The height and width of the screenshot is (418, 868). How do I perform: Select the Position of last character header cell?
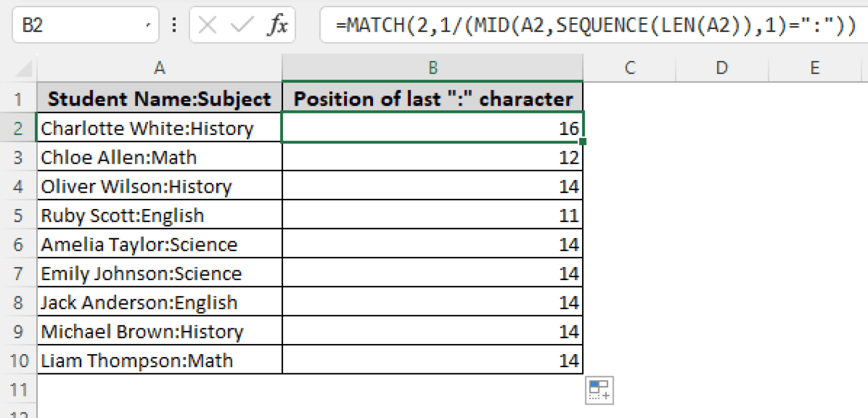[432, 98]
